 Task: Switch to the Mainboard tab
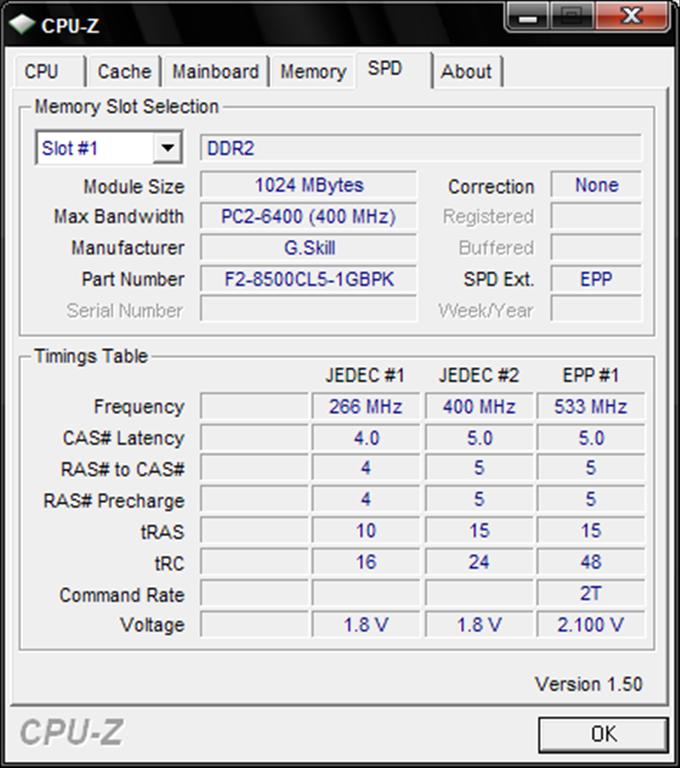point(216,72)
